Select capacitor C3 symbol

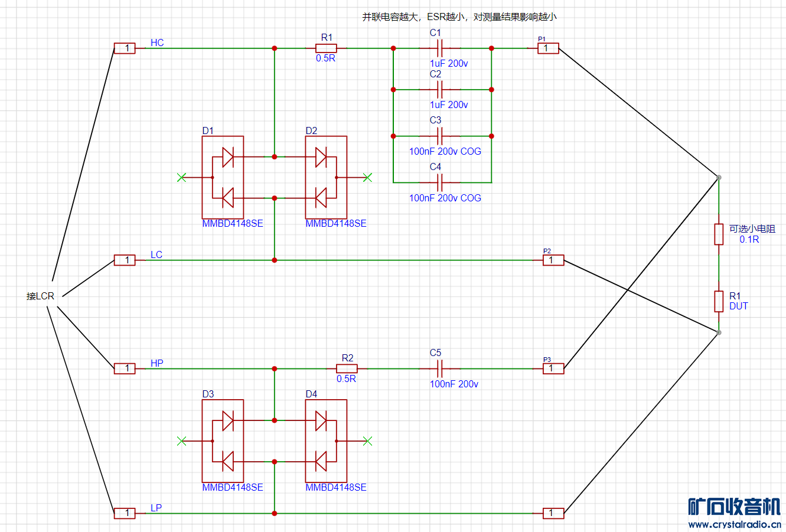439,136
